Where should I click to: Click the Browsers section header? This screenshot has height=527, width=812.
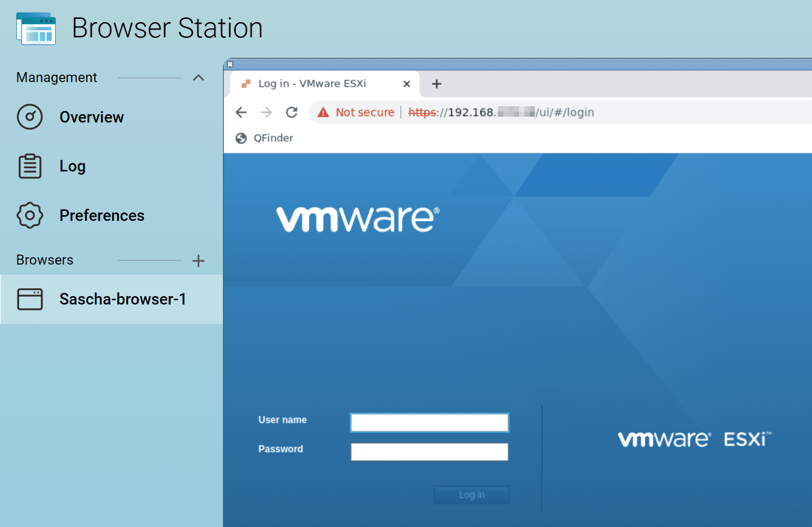point(45,260)
